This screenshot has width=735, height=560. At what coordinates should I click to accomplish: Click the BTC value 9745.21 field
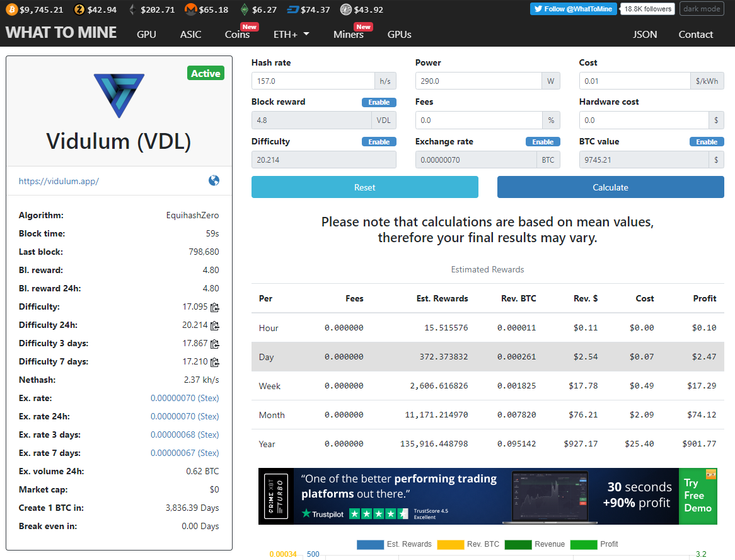click(644, 160)
